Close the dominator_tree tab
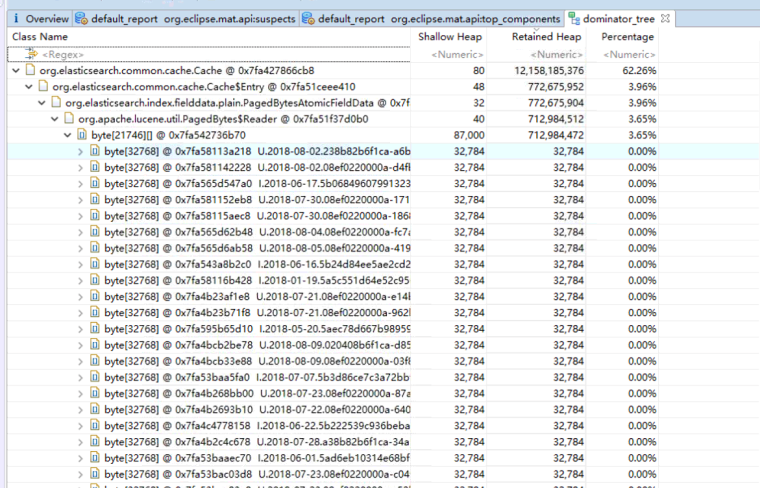Screen dimensions: 760x488 (x=665, y=18)
